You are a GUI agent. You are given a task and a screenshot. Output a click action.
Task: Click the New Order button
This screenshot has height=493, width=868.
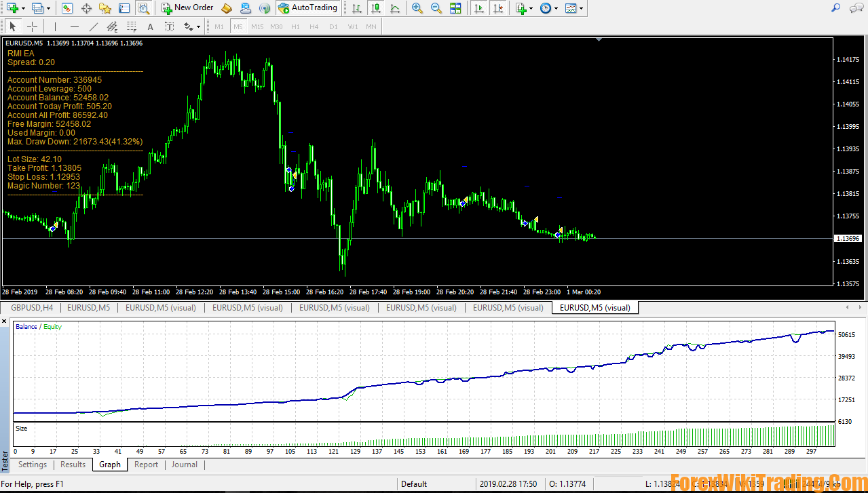[188, 8]
